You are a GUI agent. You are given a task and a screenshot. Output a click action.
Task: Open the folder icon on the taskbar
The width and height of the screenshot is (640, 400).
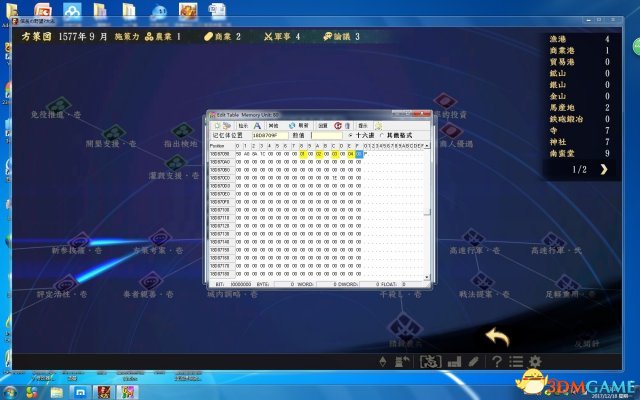[x=57, y=393]
